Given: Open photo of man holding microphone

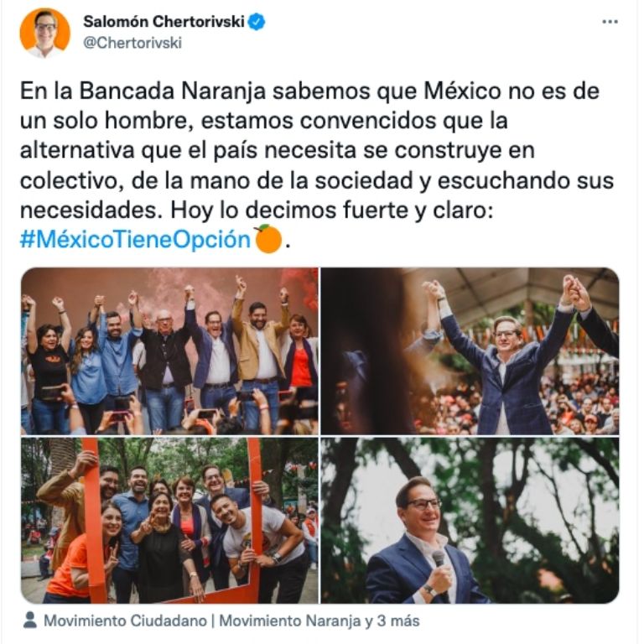Looking at the screenshot, I should [x=470, y=520].
